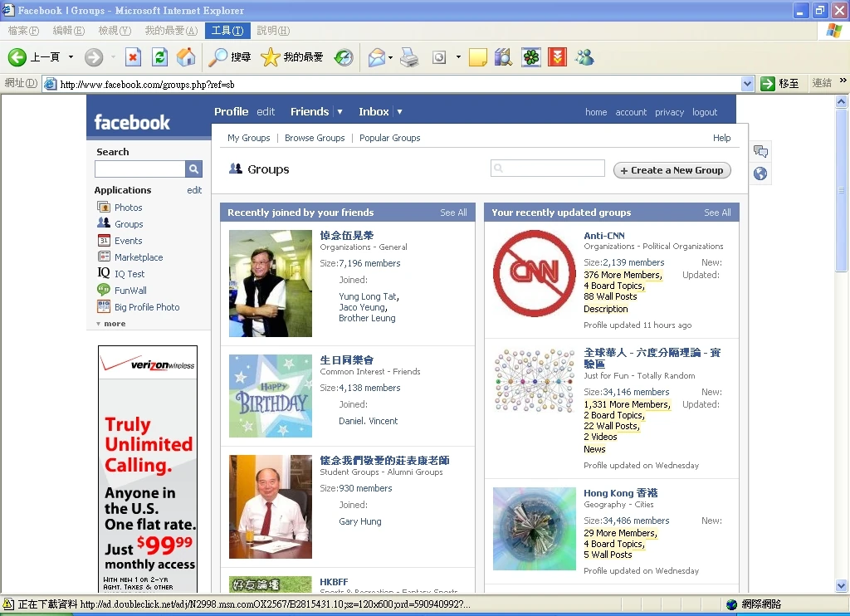Viewport: 850px width, 616px height.
Task: Print the page with printer icon
Action: pos(409,57)
